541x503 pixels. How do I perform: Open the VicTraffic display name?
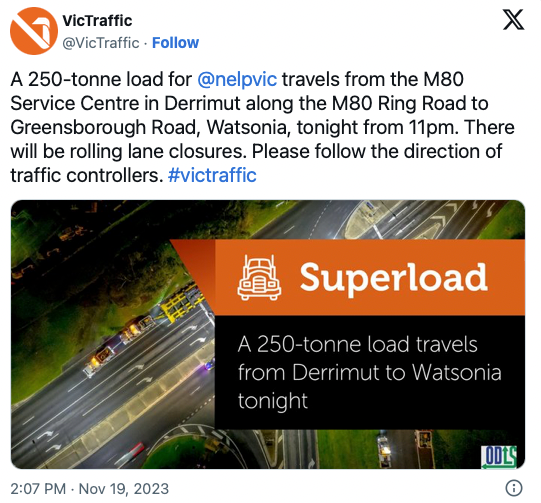click(x=97, y=21)
